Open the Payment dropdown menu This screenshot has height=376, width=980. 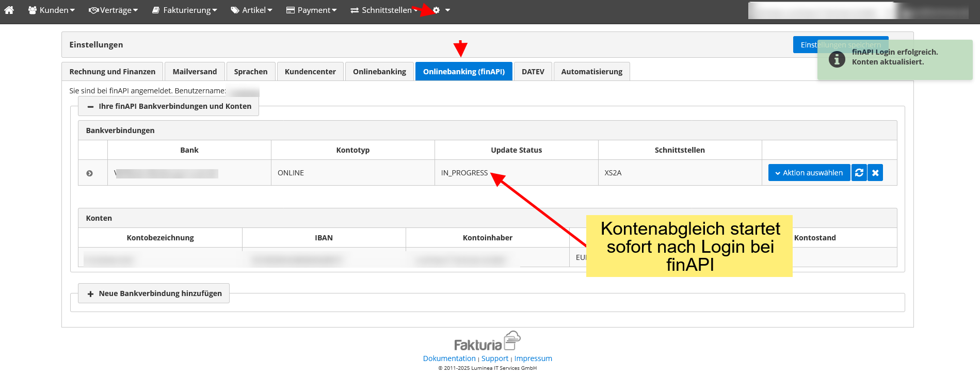point(311,10)
